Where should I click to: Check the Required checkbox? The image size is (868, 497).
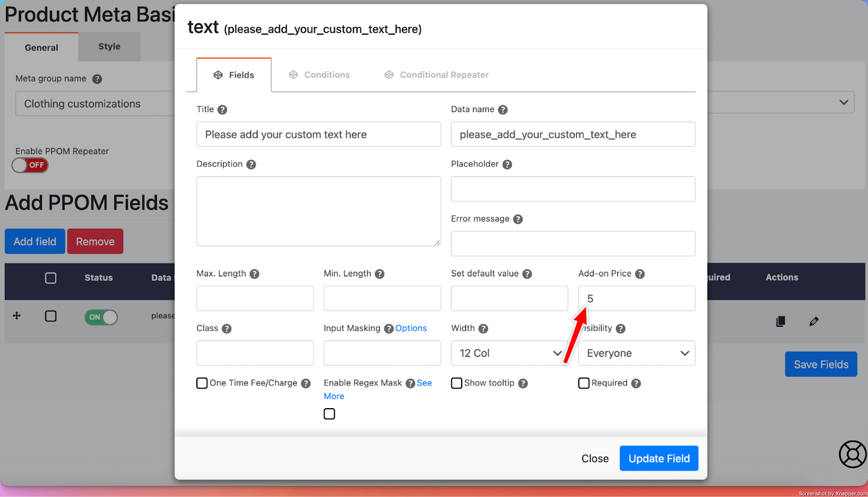click(x=584, y=383)
